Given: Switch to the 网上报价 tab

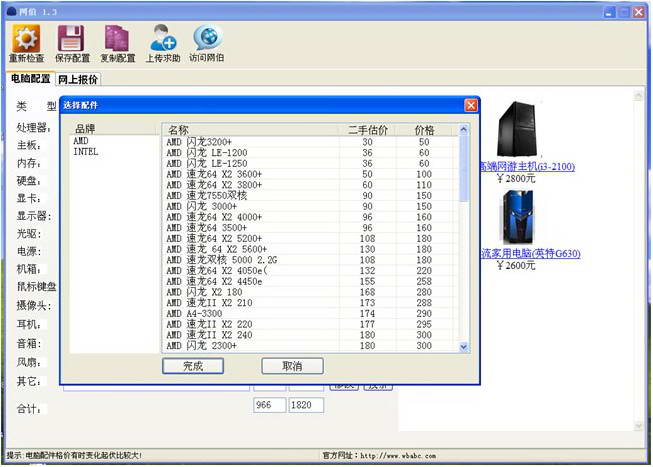Looking at the screenshot, I should pos(78,79).
